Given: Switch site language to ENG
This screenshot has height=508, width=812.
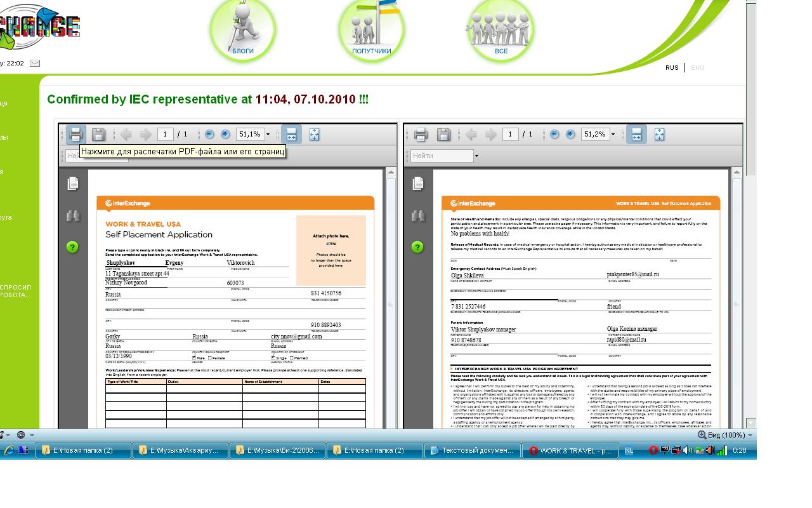Looking at the screenshot, I should tap(697, 67).
